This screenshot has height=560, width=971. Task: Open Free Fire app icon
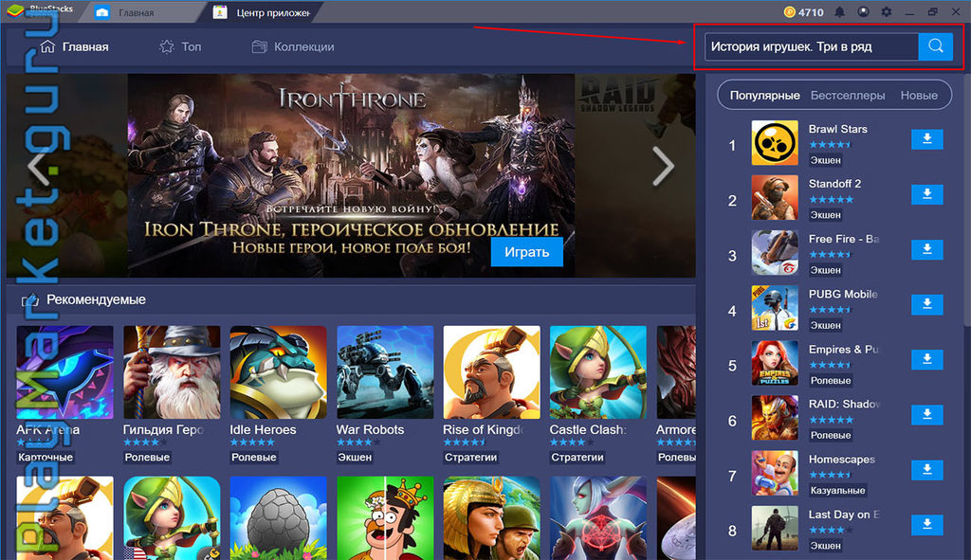click(775, 253)
